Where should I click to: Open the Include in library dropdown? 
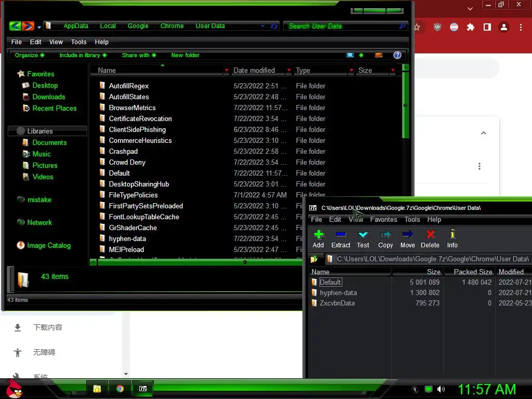click(83, 55)
